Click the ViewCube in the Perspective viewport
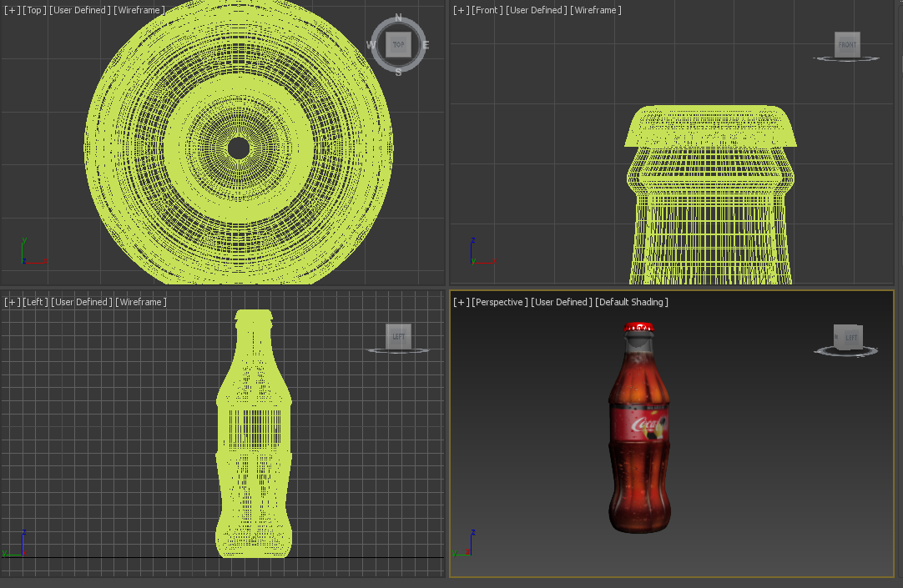The width and height of the screenshot is (903, 588). point(848,337)
